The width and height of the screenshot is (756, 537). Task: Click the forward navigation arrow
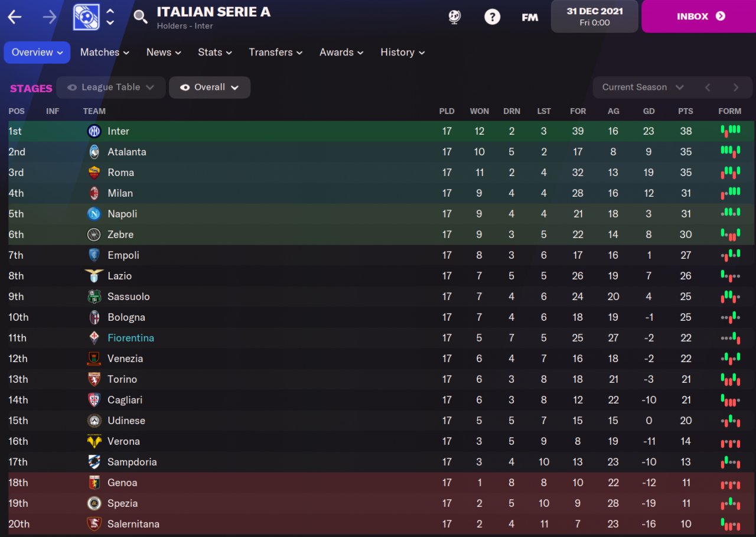click(50, 17)
